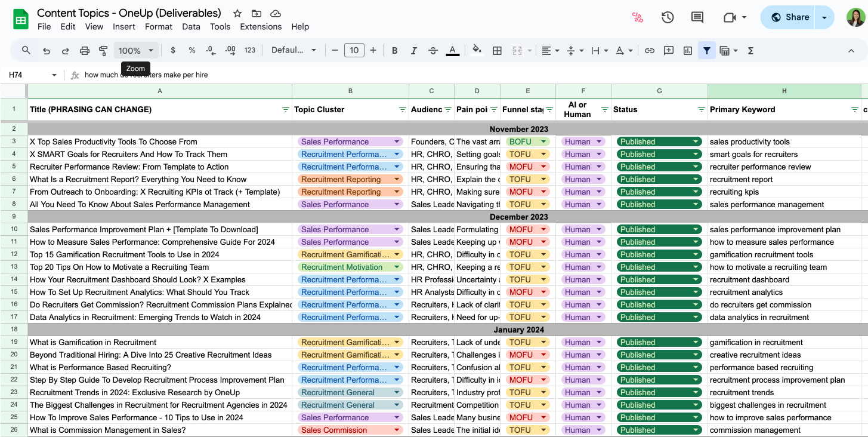Open the borders tool
Screen dimensions: 868x437
point(497,51)
